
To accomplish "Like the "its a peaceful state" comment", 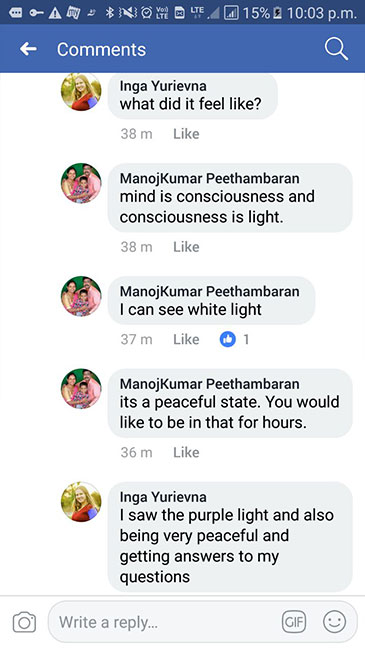I will [186, 453].
